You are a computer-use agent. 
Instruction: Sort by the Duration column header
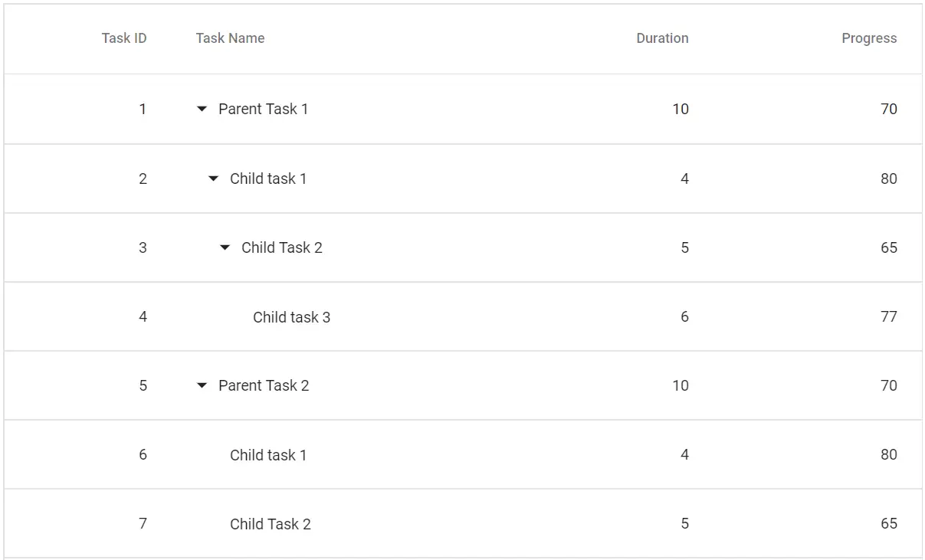662,38
